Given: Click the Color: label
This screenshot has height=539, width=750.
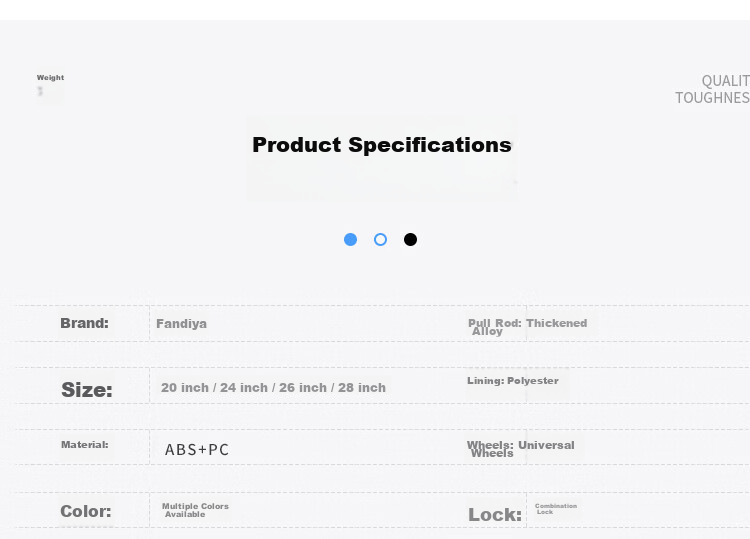Looking at the screenshot, I should click(x=86, y=511).
